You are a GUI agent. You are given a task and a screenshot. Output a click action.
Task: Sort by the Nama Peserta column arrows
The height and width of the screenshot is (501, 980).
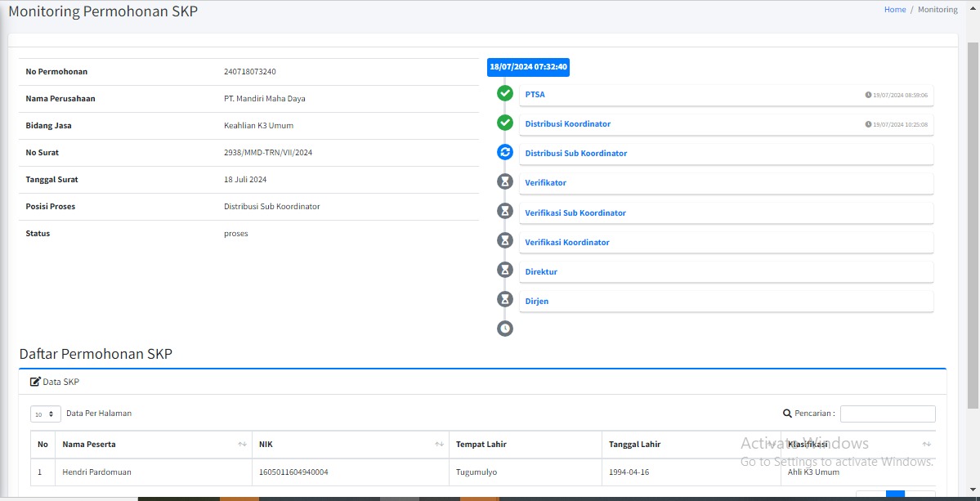(242, 445)
